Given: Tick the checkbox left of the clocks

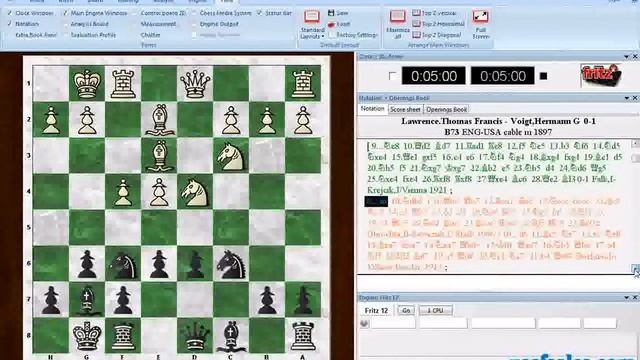Looking at the screenshot, I should pos(392,76).
